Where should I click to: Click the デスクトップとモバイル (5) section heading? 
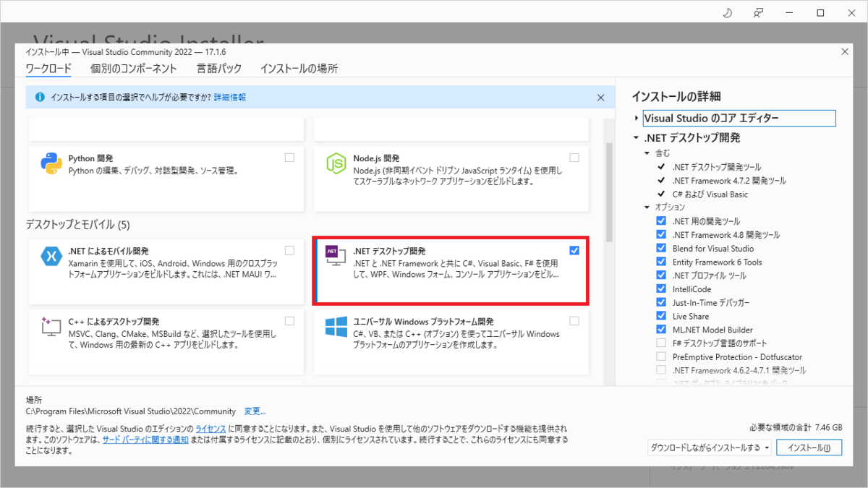[77, 225]
